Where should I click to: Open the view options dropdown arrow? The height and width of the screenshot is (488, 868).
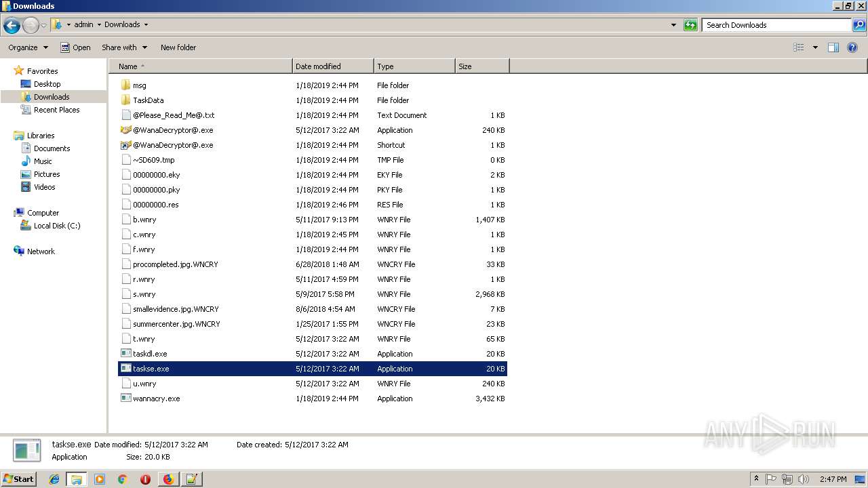815,47
